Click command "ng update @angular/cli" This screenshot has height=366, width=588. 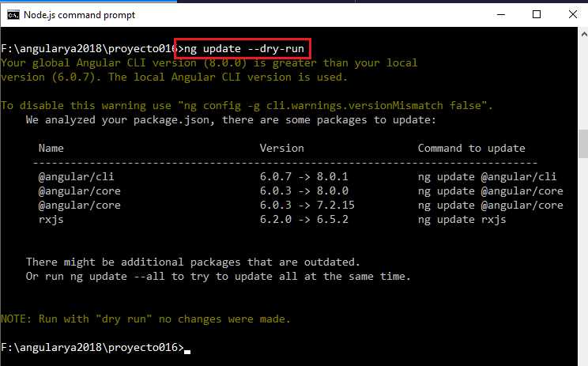pyautogui.click(x=487, y=176)
